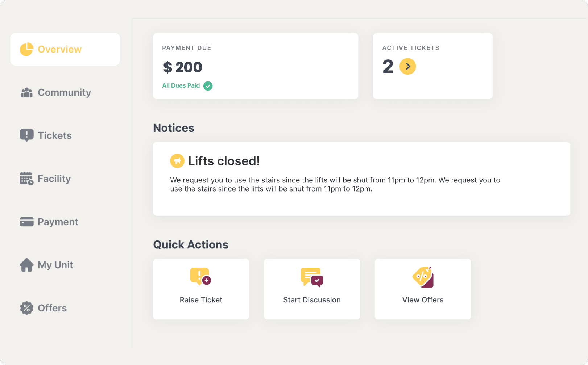
Task: Click the megaphone icon beside Lifts closed
Action: [x=177, y=161]
